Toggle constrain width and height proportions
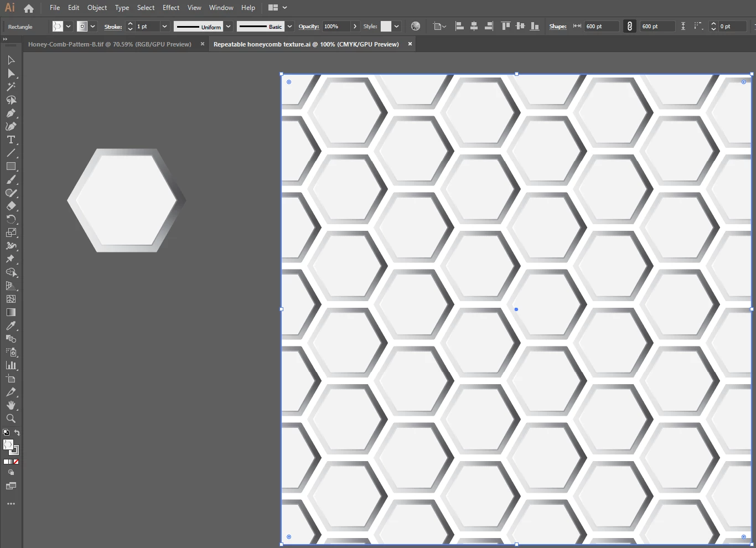756x548 pixels. (630, 26)
